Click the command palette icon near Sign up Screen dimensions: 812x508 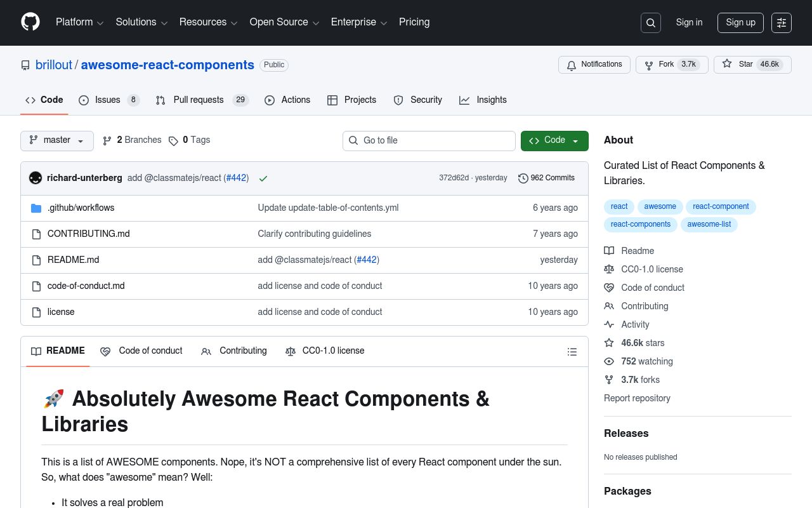coord(782,23)
